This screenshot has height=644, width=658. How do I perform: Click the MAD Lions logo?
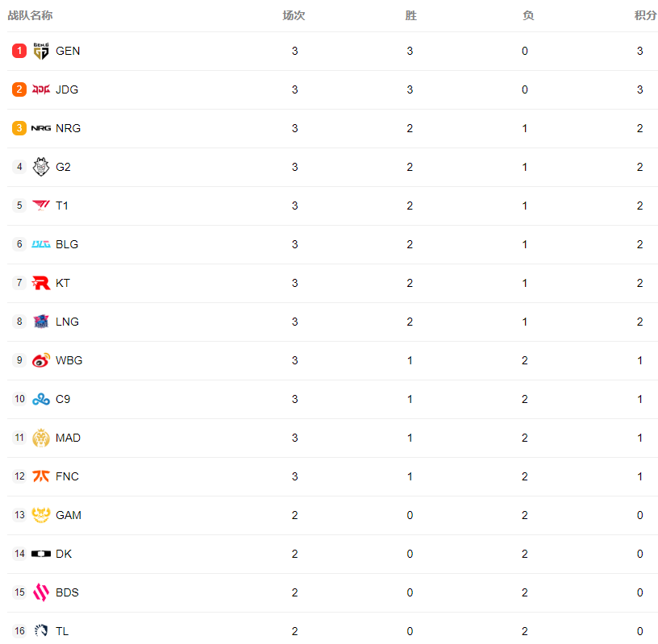(x=41, y=438)
